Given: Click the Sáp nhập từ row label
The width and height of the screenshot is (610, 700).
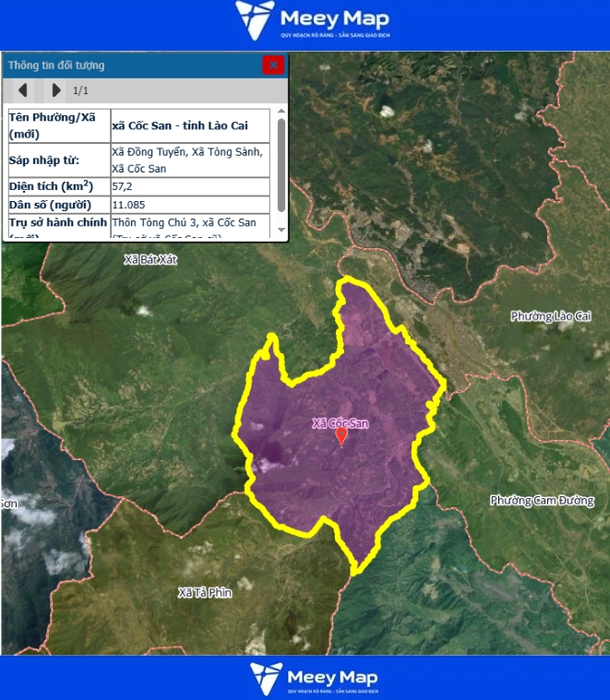Looking at the screenshot, I should 44,160.
